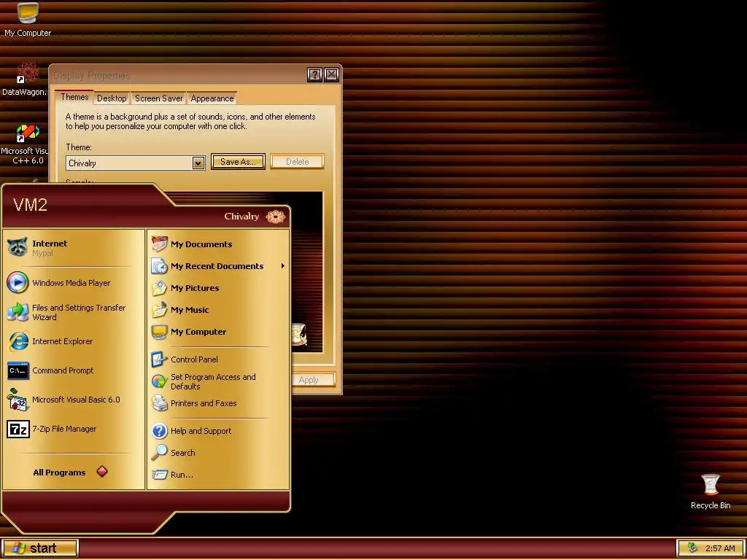Image resolution: width=747 pixels, height=560 pixels.
Task: Click the Mypal browser label text
Action: coord(42,253)
